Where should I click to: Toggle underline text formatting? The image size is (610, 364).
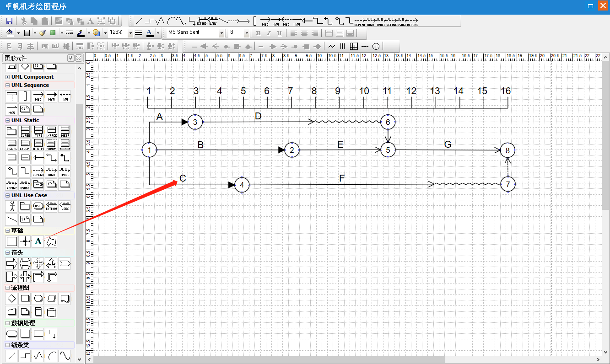(x=279, y=33)
